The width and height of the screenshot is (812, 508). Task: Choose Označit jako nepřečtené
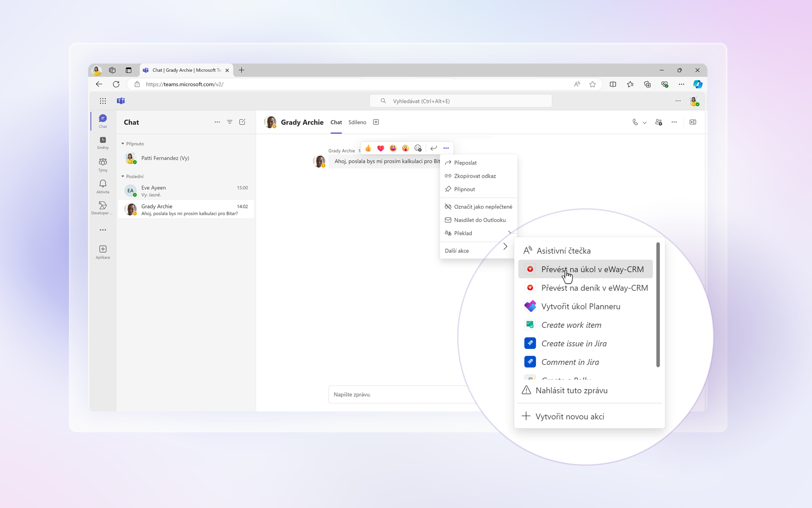[478, 207]
